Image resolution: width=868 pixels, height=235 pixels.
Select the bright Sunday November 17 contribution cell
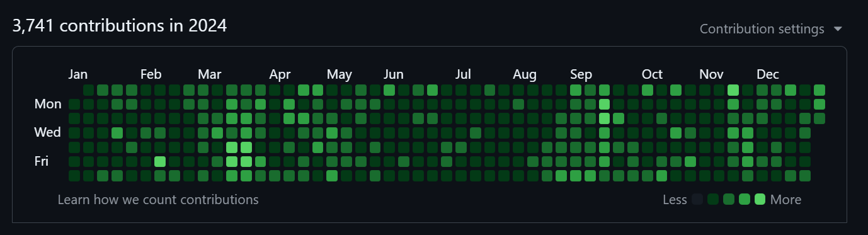[733, 89]
